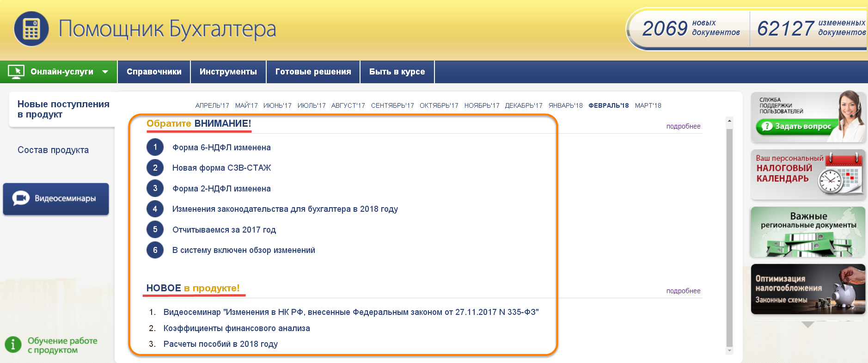Image resolution: width=868 pixels, height=363 pixels.
Task: Open the link Новая форма СЗВ-СТАЖ
Action: [x=221, y=168]
